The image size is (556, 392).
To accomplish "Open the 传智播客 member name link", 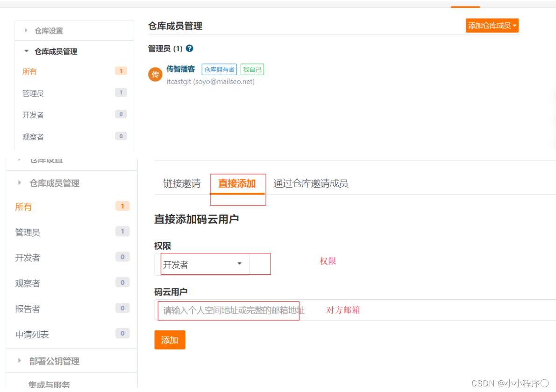I will pos(180,69).
